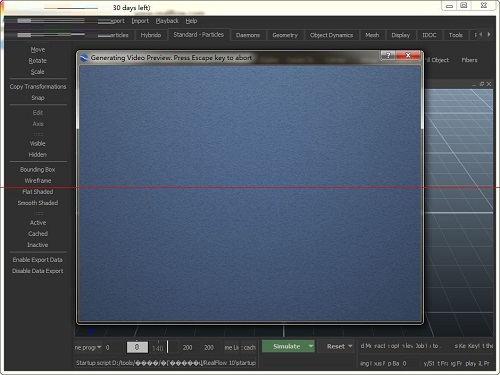Image resolution: width=500 pixels, height=375 pixels.
Task: Click the first 200 frame field
Action: [x=187, y=347]
